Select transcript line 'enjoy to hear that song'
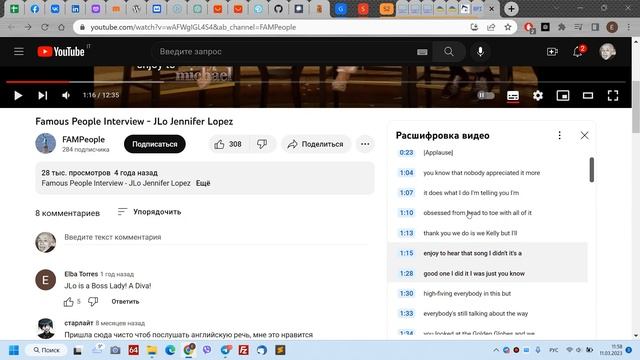The image size is (640, 360). coord(472,253)
